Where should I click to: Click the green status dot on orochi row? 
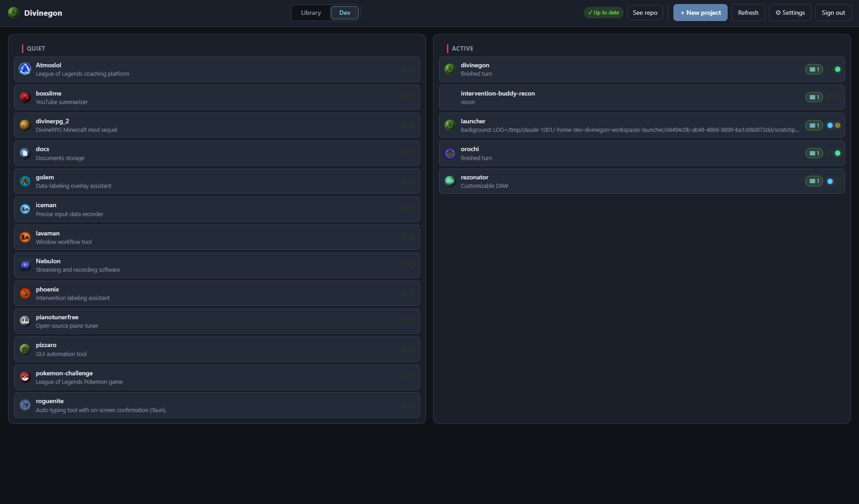(x=837, y=153)
